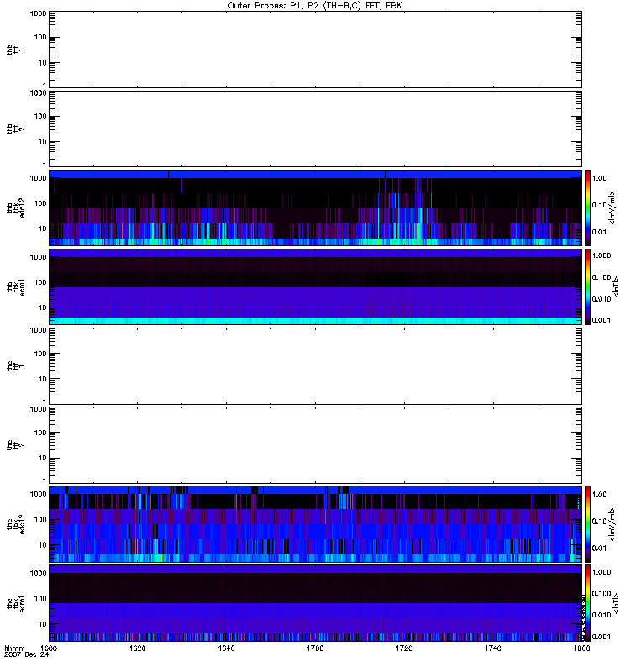This screenshot has width=630, height=672.
Task: Click the '1720' time axis label
Action: (404, 648)
